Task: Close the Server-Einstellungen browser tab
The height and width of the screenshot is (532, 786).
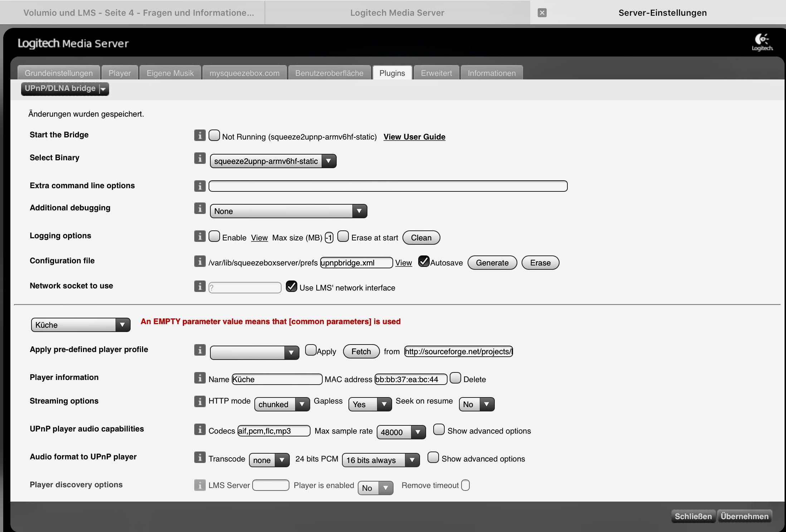Action: pyautogui.click(x=542, y=13)
